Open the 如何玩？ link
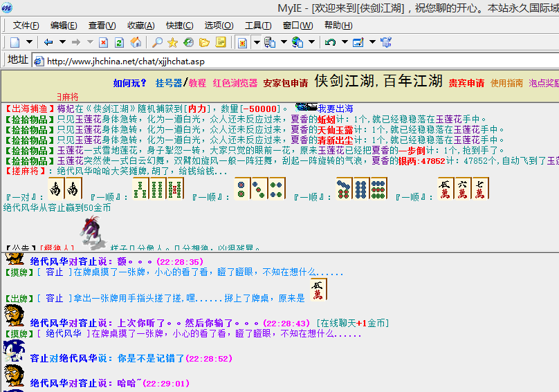Viewport: 559px width, 392px height. click(130, 83)
